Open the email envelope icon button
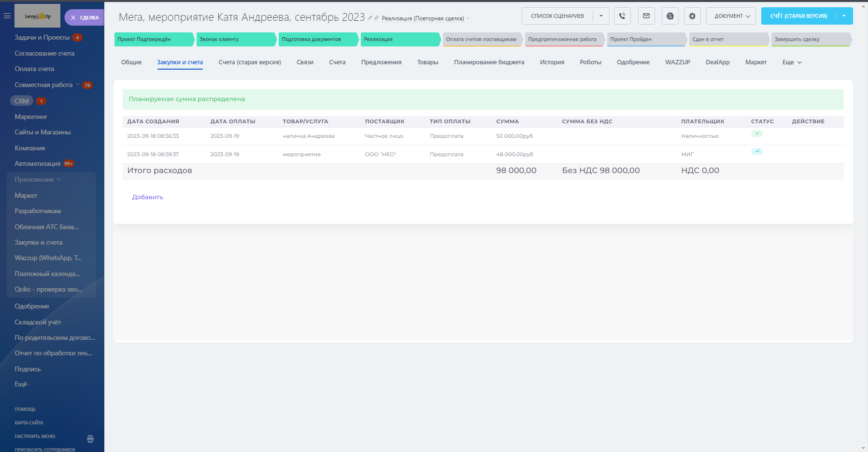Viewport: 868px width, 452px height. [646, 16]
